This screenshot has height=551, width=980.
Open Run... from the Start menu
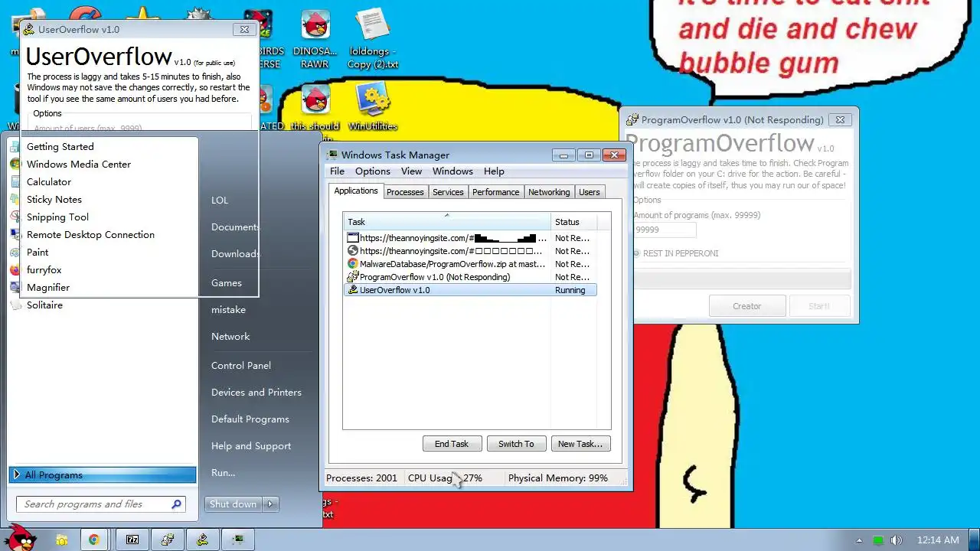pyautogui.click(x=224, y=472)
